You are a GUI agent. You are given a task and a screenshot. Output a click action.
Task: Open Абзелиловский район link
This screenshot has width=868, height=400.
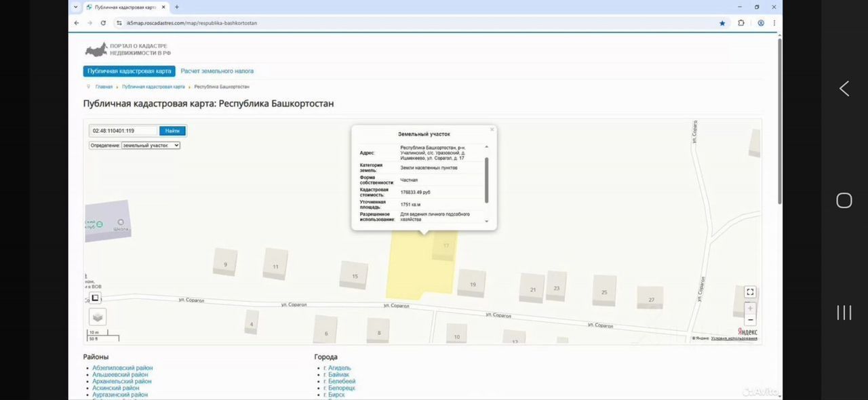tap(123, 368)
